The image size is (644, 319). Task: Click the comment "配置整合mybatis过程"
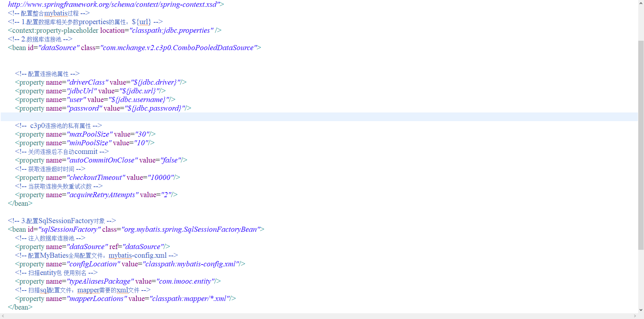pos(49,13)
